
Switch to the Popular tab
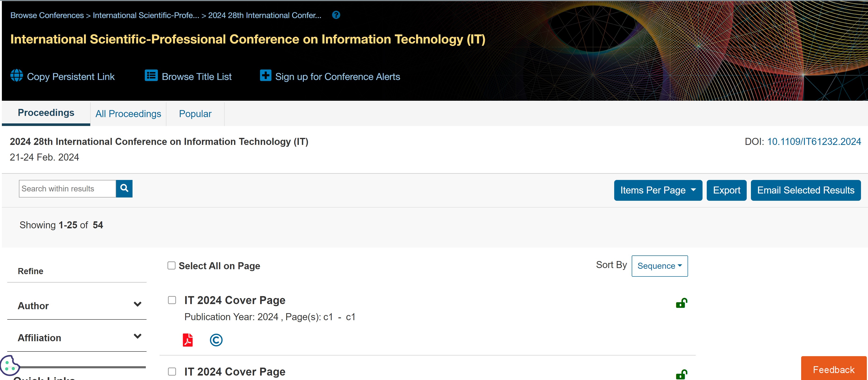(195, 114)
